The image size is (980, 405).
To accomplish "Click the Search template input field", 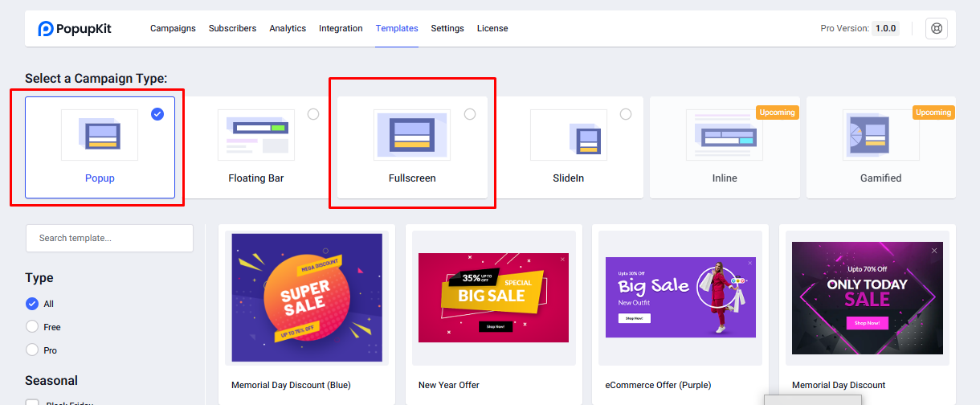I will (x=109, y=238).
